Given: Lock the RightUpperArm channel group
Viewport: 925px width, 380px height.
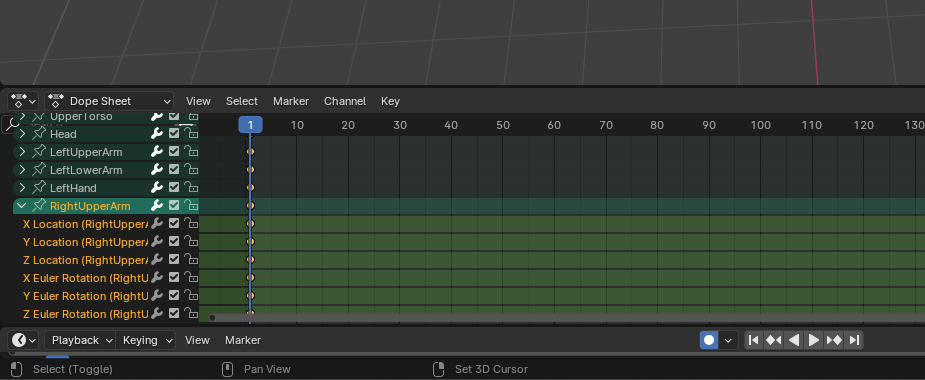Looking at the screenshot, I should [x=191, y=206].
